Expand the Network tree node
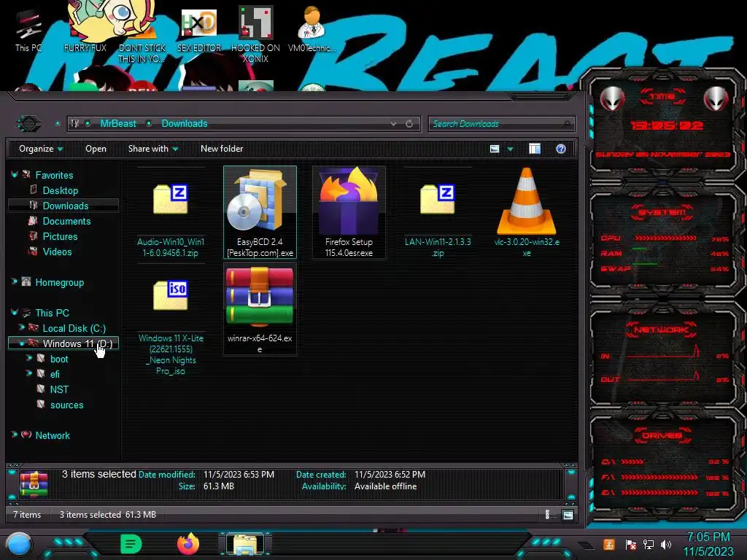The height and width of the screenshot is (560, 747). pos(15,435)
